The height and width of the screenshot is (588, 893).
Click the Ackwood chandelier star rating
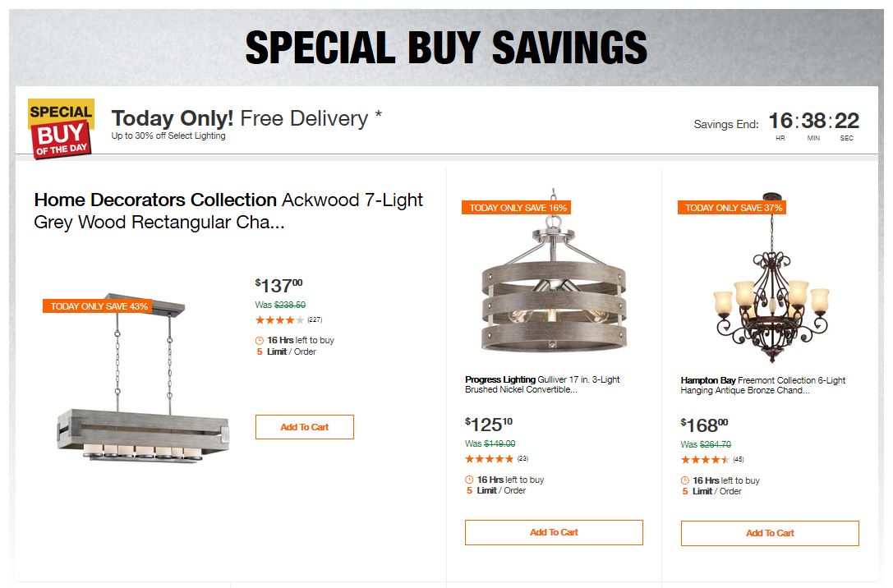click(279, 320)
